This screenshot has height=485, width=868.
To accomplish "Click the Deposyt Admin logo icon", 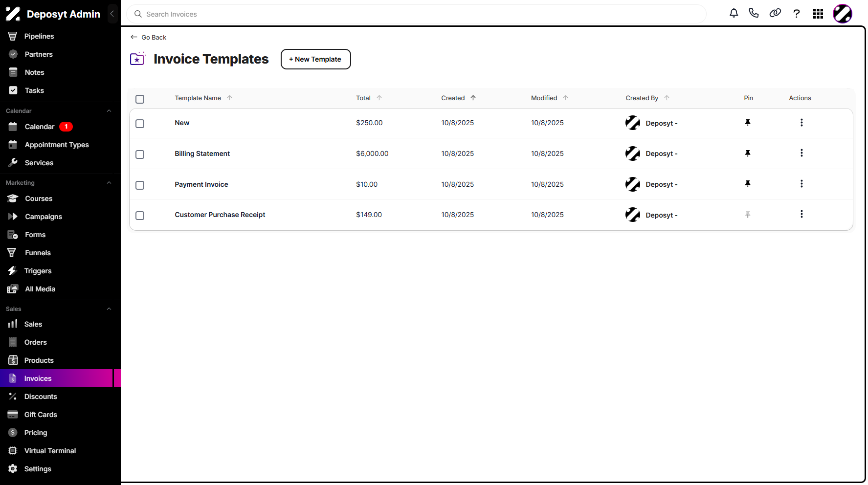I will point(13,14).
